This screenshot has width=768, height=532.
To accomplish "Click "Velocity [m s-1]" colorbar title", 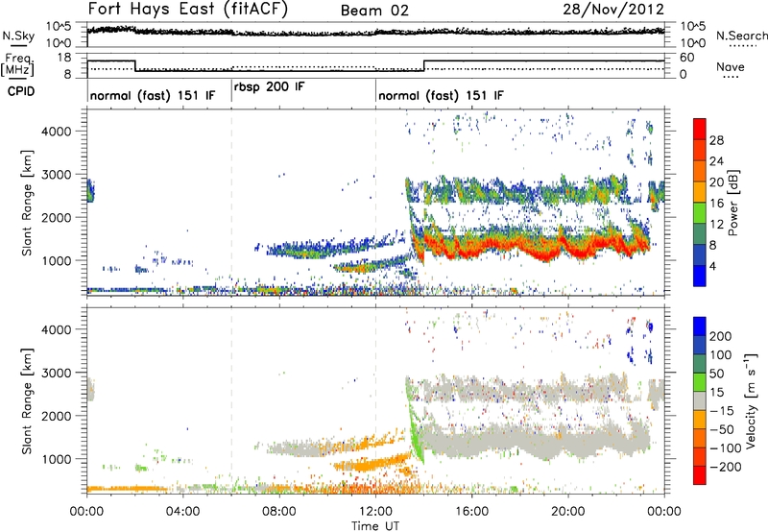I will click(x=751, y=400).
